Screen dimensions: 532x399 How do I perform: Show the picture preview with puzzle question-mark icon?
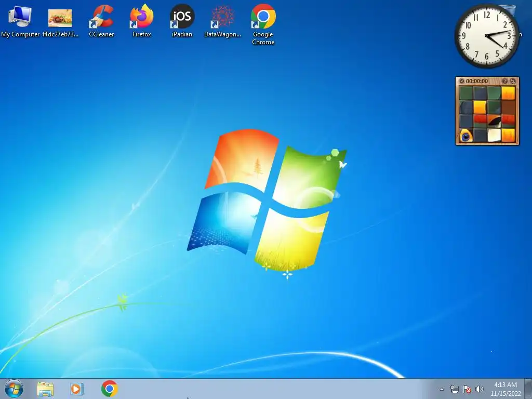504,81
